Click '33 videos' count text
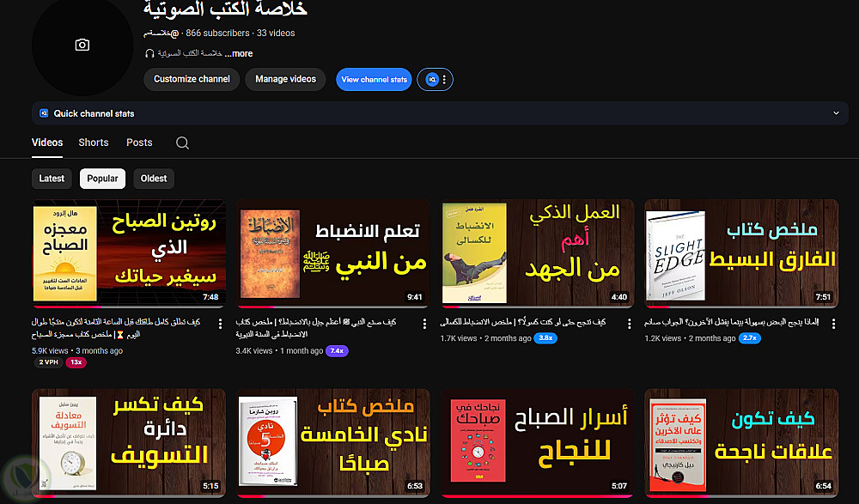The image size is (859, 504). click(276, 33)
